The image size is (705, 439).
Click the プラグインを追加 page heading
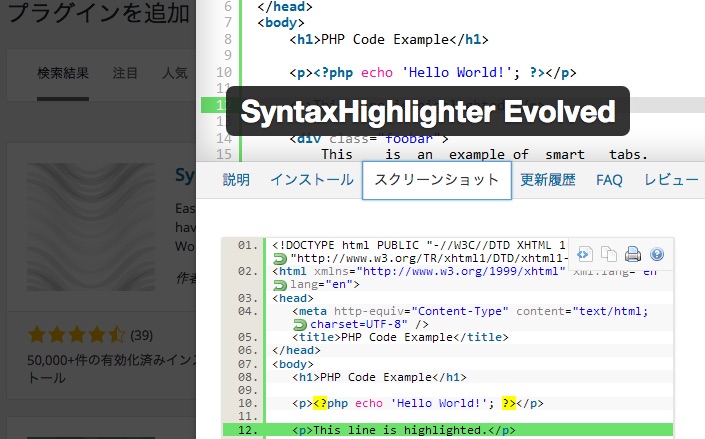pos(99,13)
